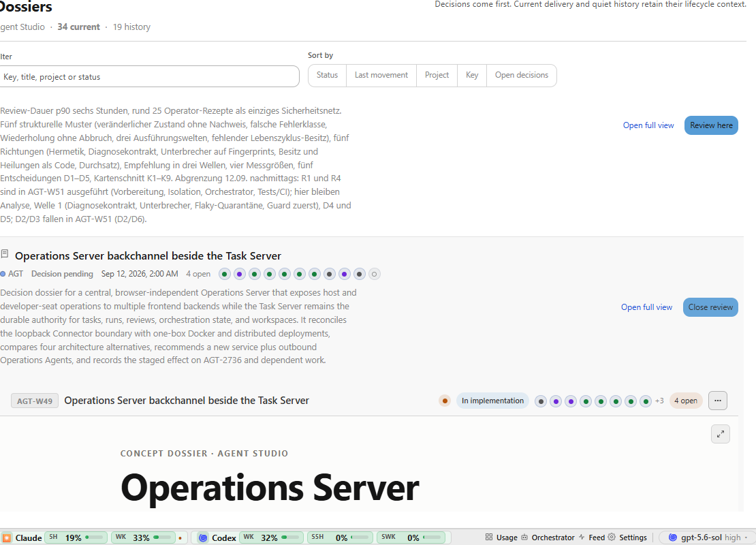Screen dimensions: 756x545
Task: Click the gray step dot in AGT-W49 row
Action: click(x=541, y=401)
